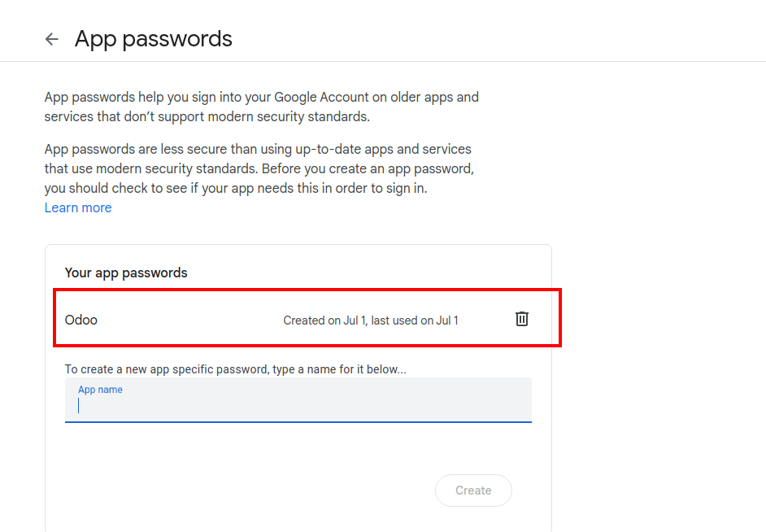
Task: Click the App passwords page title
Action: [153, 38]
